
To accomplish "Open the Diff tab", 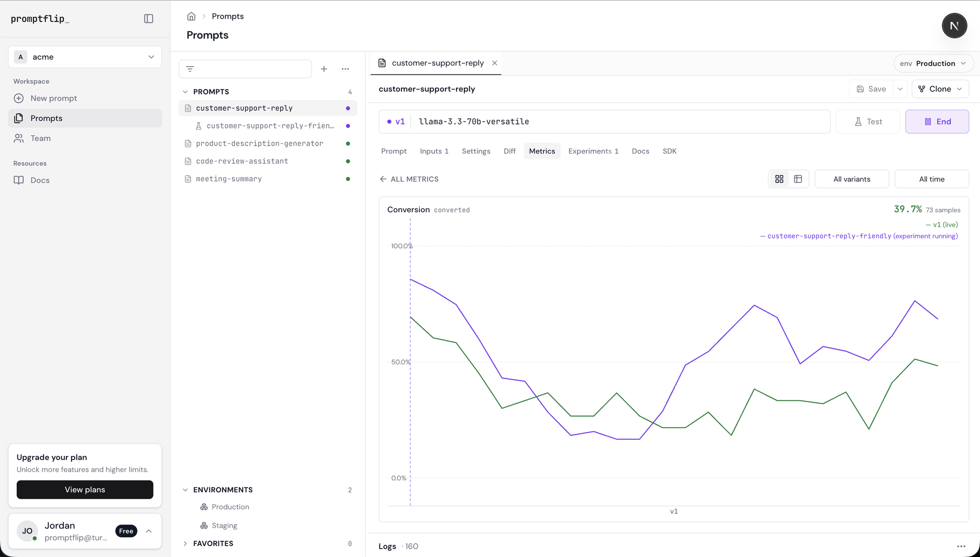I will click(x=509, y=151).
